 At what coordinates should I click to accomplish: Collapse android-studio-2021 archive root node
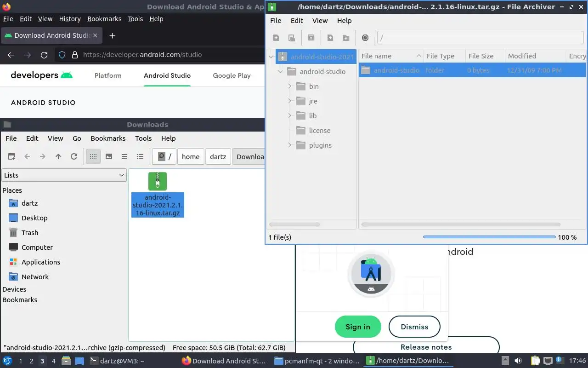click(271, 57)
